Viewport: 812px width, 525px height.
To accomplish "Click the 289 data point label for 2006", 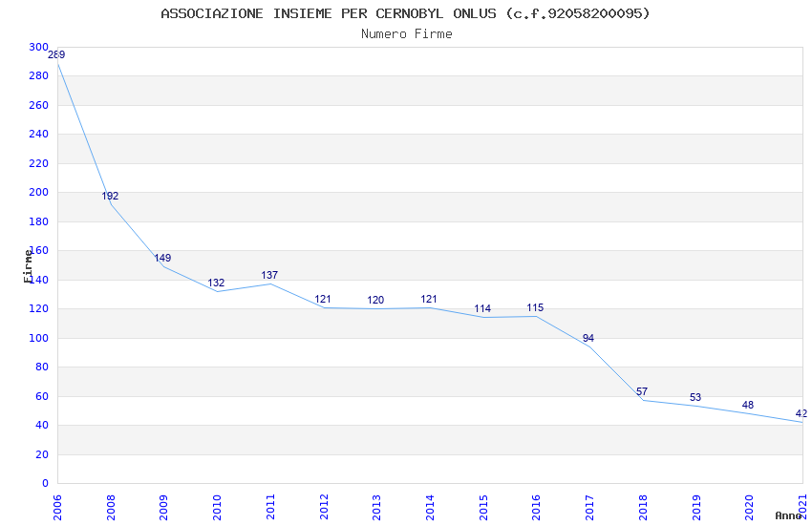I will click(56, 54).
